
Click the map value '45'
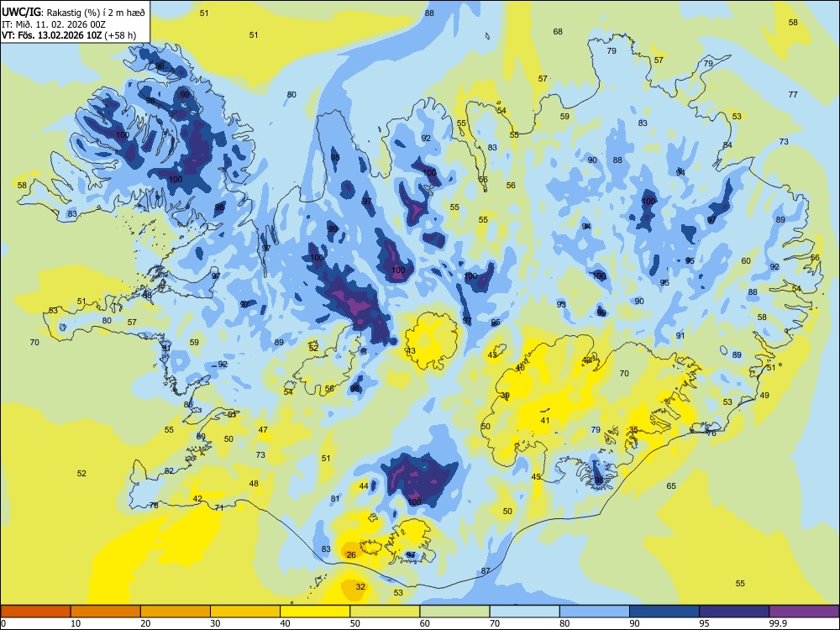pos(536,477)
